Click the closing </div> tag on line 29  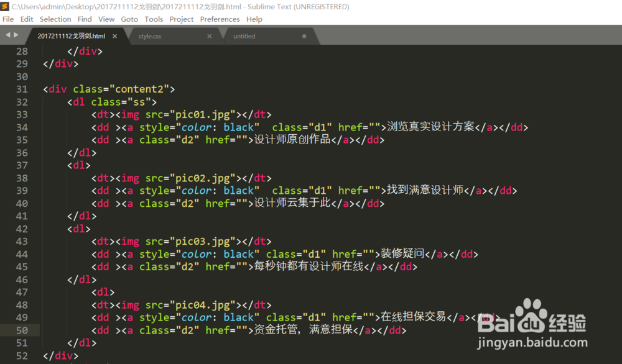tap(61, 64)
